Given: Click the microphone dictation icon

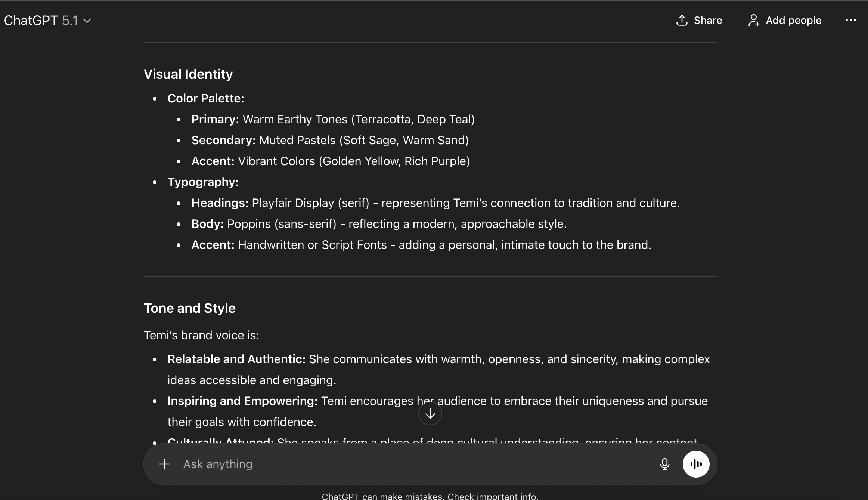Looking at the screenshot, I should click(x=664, y=464).
